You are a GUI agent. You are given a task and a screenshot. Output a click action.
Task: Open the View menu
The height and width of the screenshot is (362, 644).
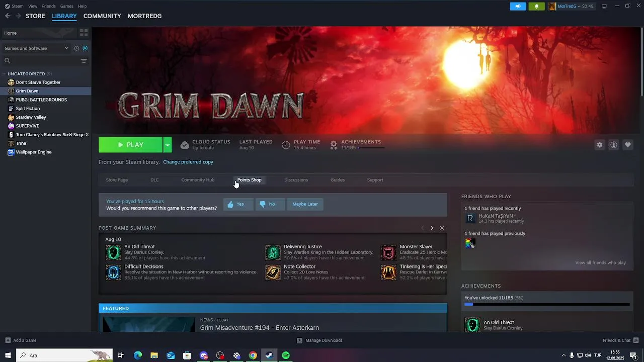[x=33, y=6]
